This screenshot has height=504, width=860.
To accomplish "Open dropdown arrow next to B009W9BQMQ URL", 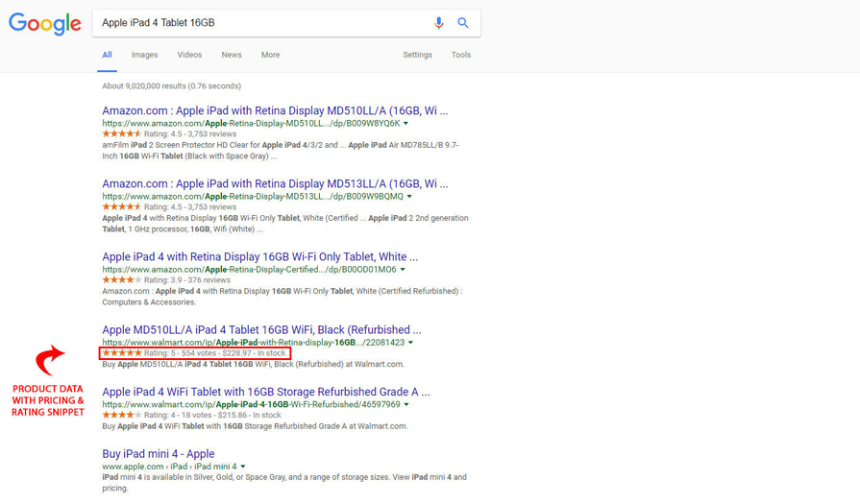I will coord(409,197).
